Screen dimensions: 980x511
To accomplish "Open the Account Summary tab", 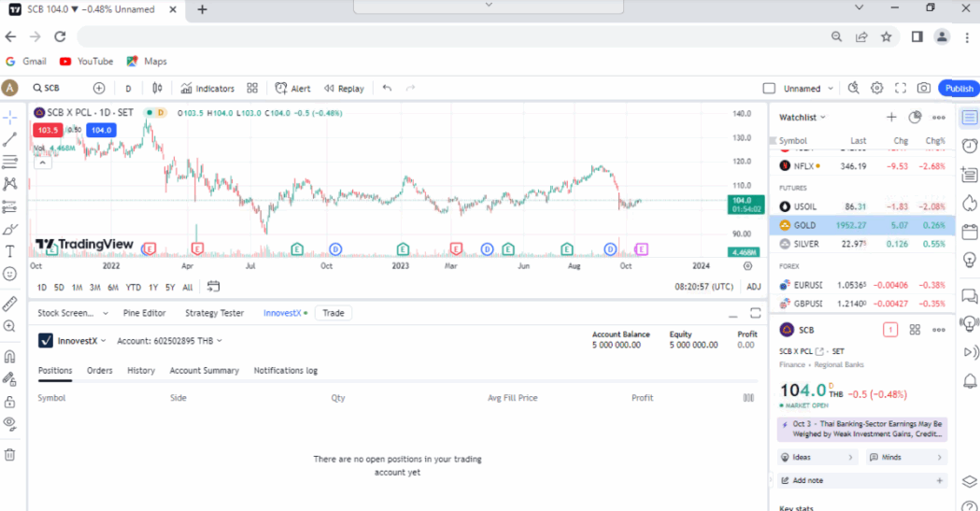I will point(205,371).
